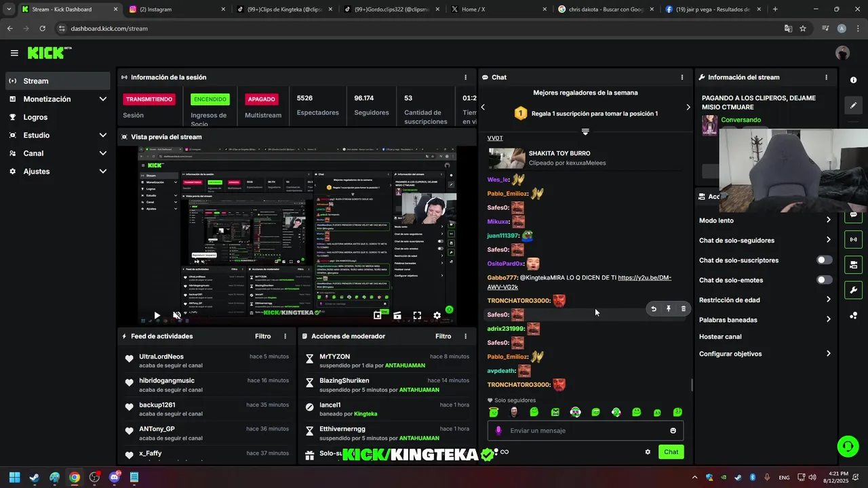The image size is (868, 488).
Task: Open the green headset support button
Action: pyautogui.click(x=848, y=446)
